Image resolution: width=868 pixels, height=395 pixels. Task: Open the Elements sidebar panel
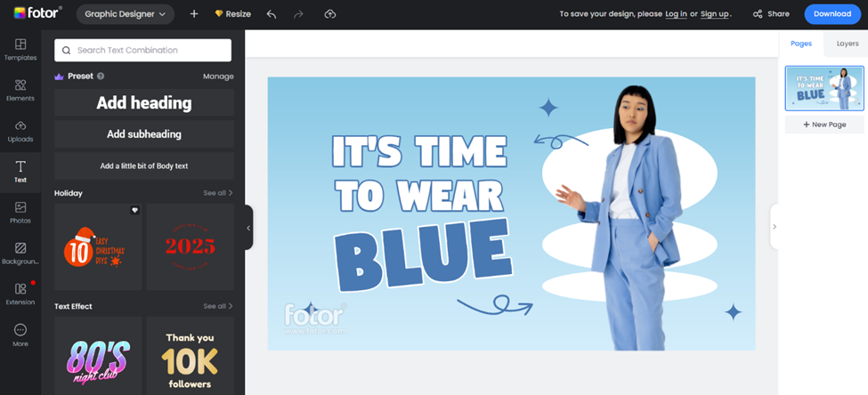coord(20,91)
